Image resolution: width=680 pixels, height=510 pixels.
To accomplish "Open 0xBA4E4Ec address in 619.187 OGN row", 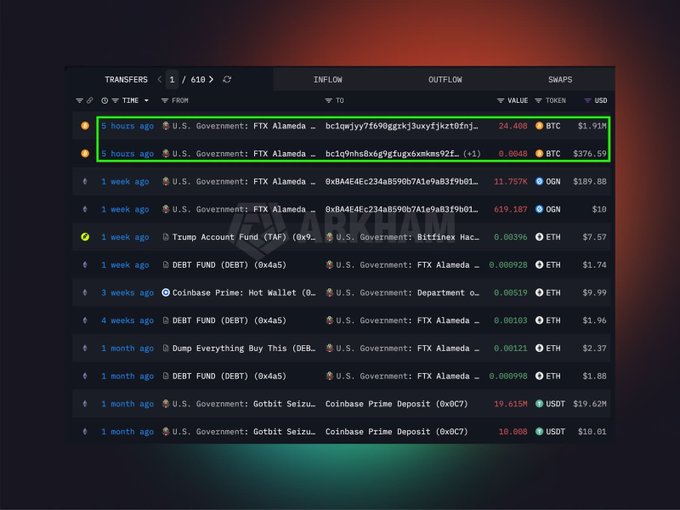I will [x=402, y=209].
